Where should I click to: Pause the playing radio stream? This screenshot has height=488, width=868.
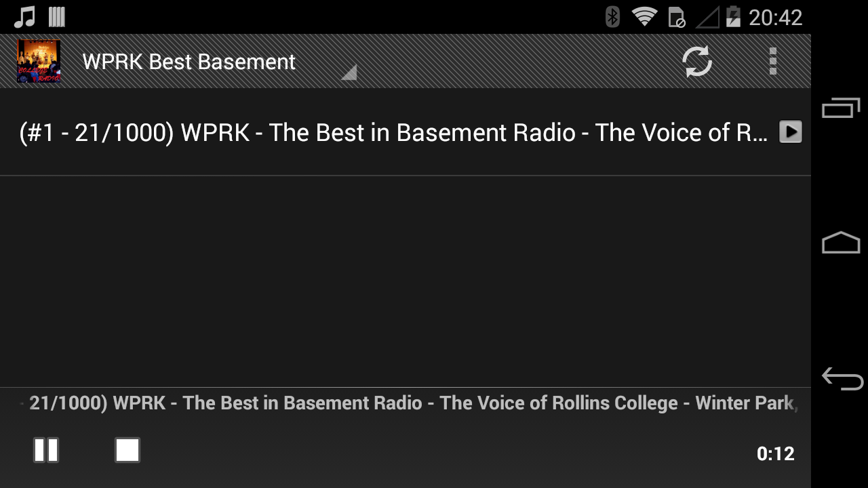point(46,450)
